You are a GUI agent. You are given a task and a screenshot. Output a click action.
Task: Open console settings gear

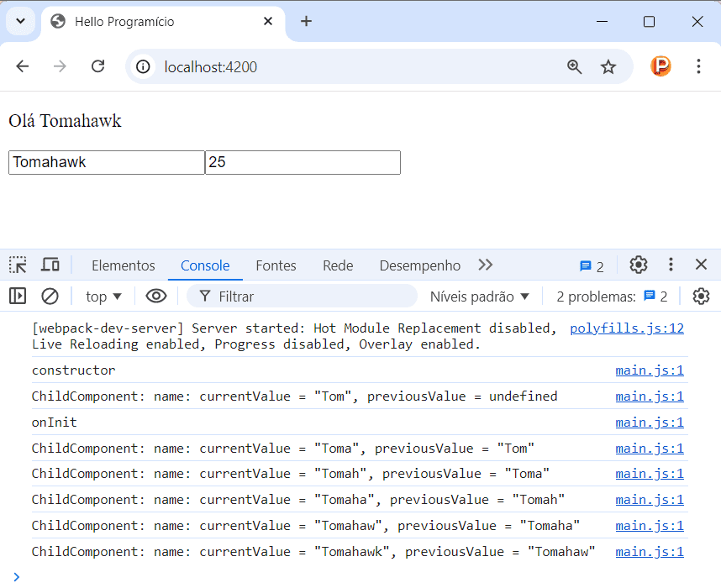pos(701,296)
